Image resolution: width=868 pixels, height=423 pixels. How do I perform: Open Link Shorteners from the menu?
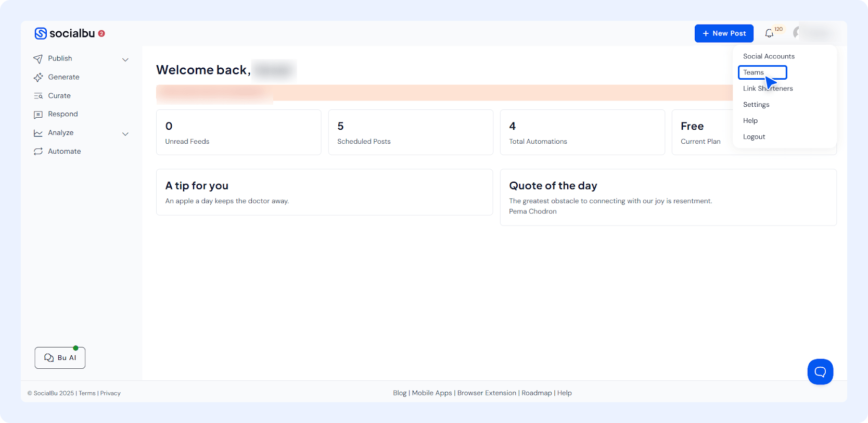768,89
